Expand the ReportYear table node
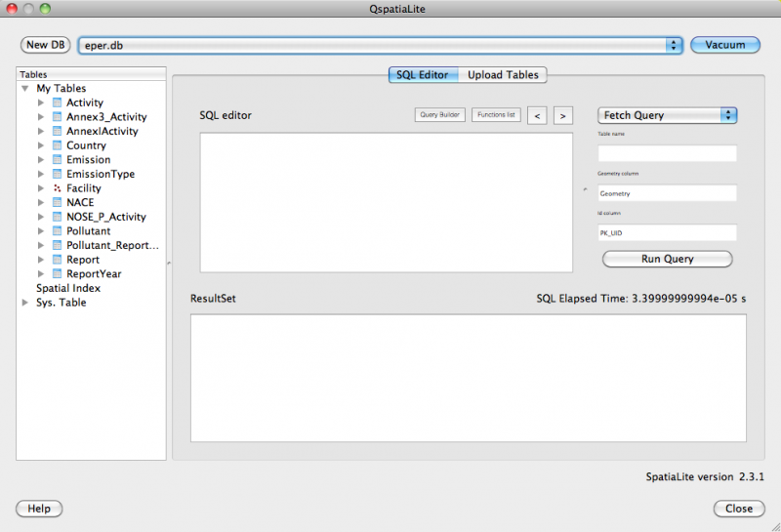This screenshot has width=781, height=532. click(x=41, y=274)
